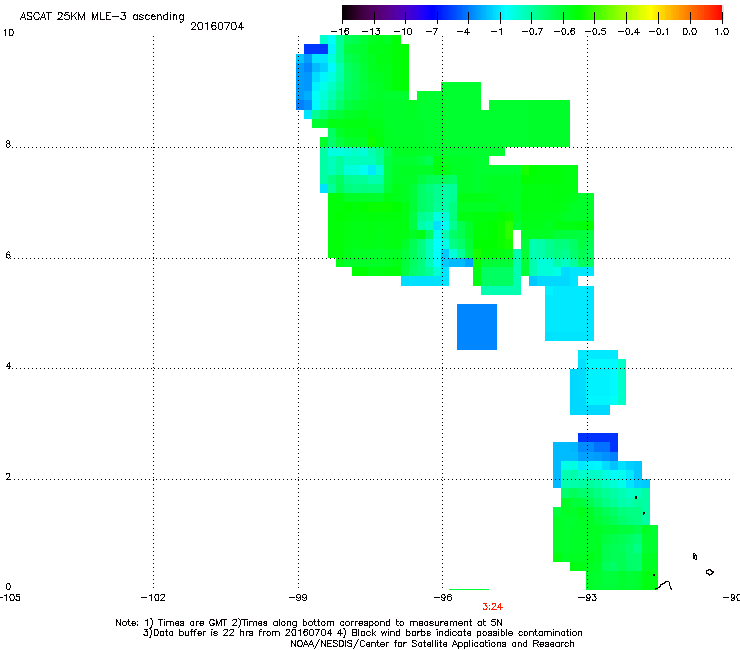This screenshot has height=650, width=740.
Task: Click the red swath time label 3:24
Action: point(492,607)
